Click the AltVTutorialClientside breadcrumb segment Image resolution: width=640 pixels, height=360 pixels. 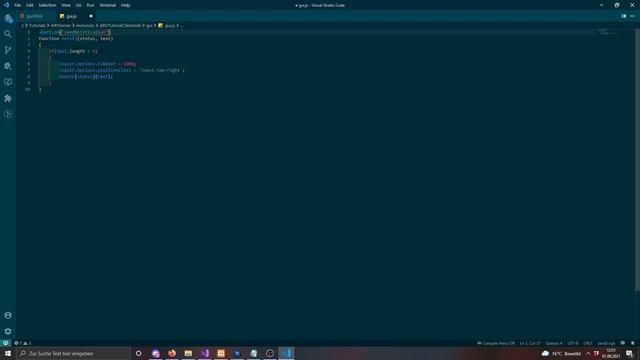click(120, 26)
